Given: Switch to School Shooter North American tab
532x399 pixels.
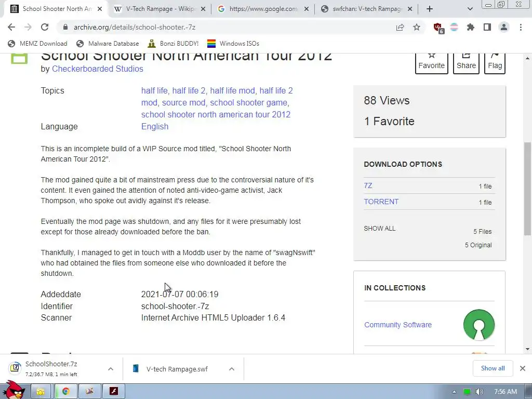Looking at the screenshot, I should (57, 9).
